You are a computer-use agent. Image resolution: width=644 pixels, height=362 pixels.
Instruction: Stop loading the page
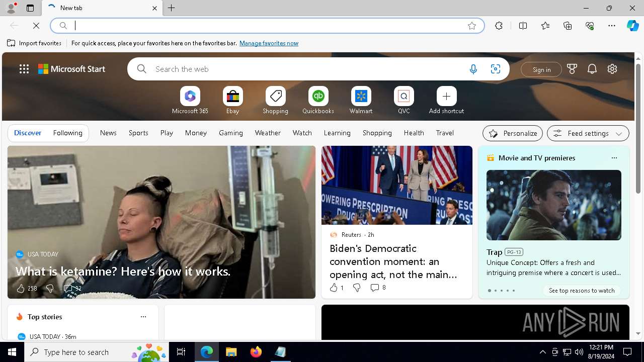pos(36,26)
